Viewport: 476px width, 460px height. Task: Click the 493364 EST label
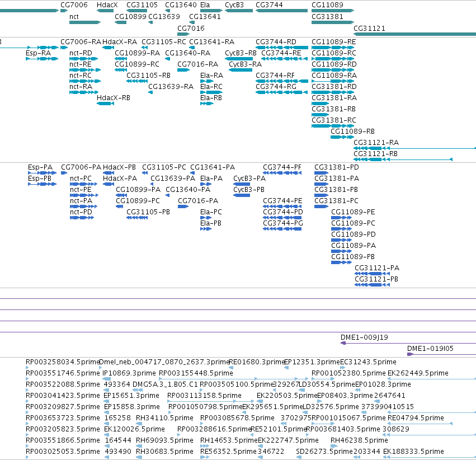117,384
